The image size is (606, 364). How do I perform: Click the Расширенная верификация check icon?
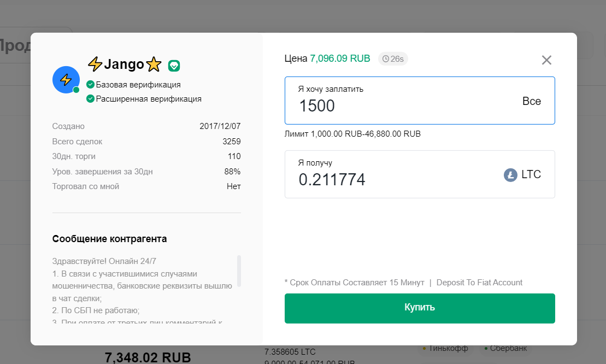coord(91,99)
